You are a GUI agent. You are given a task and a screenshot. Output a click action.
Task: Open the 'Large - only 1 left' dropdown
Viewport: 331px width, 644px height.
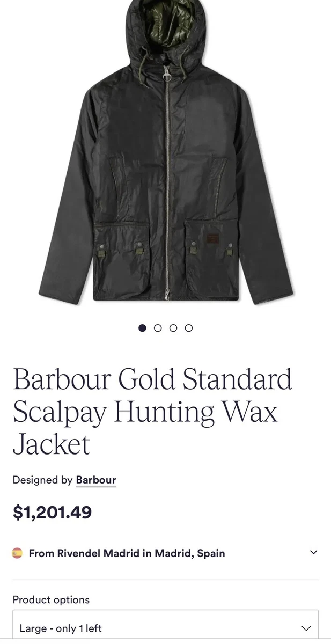[165, 628]
